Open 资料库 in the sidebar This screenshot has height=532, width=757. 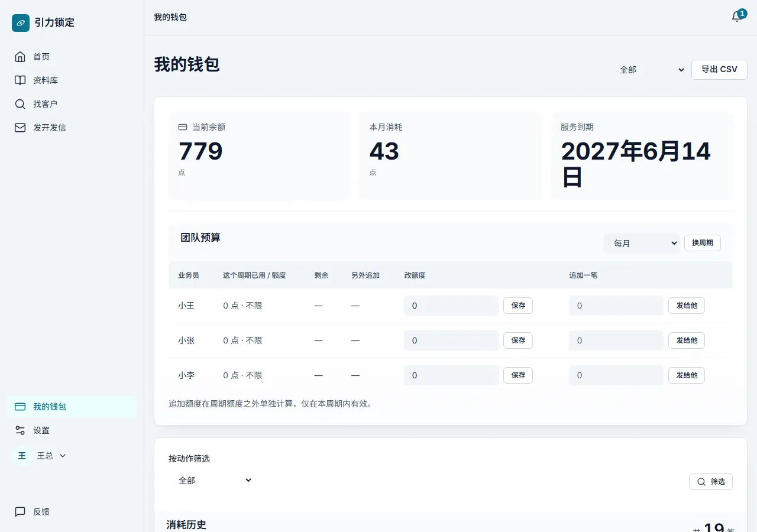72,80
